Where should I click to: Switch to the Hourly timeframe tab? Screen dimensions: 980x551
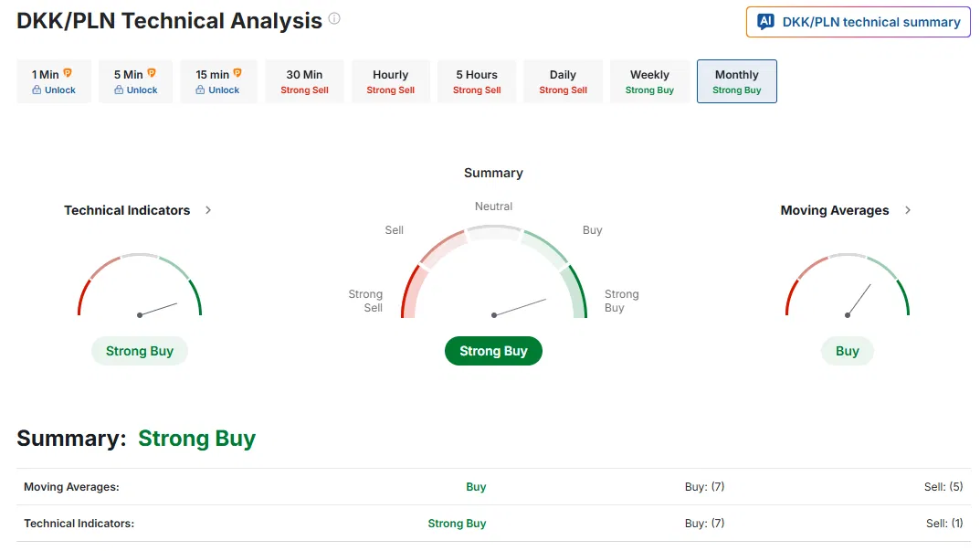point(391,81)
